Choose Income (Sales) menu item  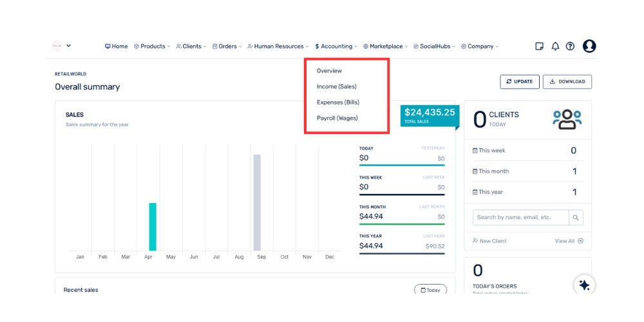(336, 86)
